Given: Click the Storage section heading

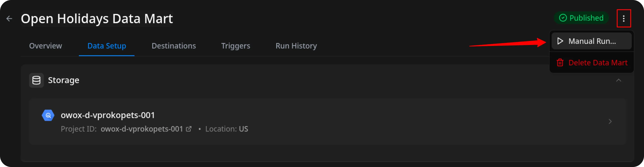Looking at the screenshot, I should coord(64,80).
